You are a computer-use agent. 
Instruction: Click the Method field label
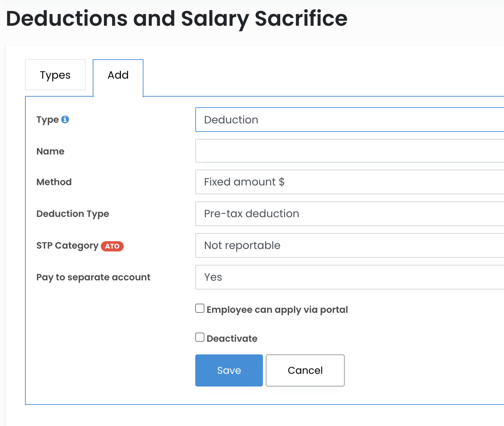click(x=54, y=182)
